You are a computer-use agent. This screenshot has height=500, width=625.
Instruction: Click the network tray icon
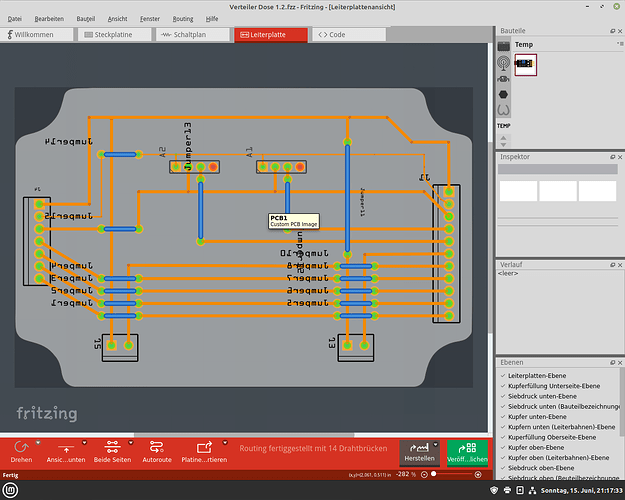coord(532,490)
